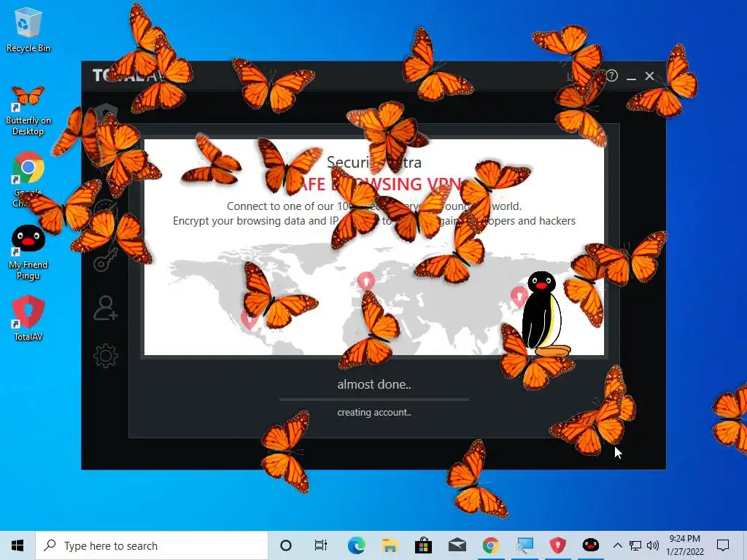
Task: Open the password key icon in TotalAV sidebar
Action: point(105,260)
